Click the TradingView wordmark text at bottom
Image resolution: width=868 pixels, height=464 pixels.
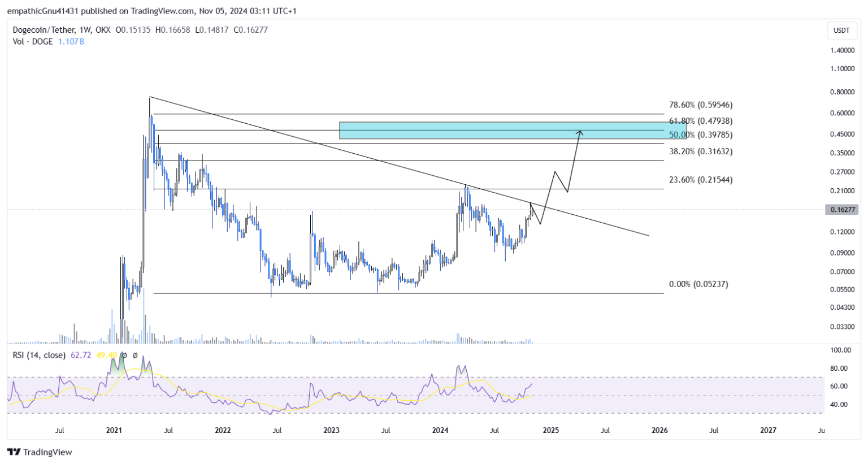pyautogui.click(x=47, y=452)
